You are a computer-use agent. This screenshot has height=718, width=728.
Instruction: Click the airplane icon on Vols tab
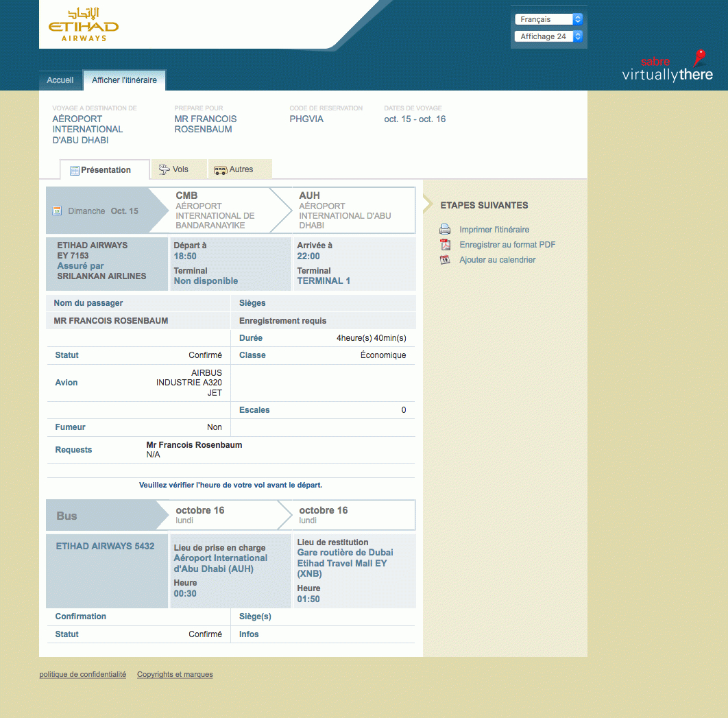164,169
